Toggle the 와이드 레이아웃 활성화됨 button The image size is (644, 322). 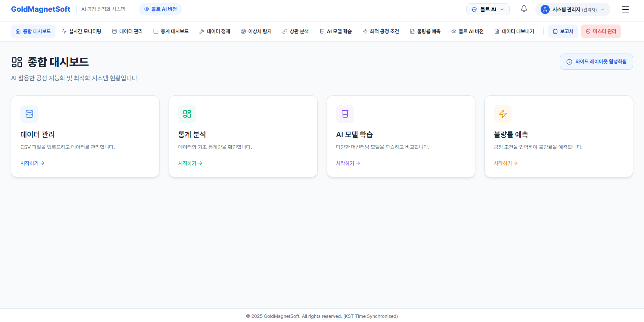596,62
